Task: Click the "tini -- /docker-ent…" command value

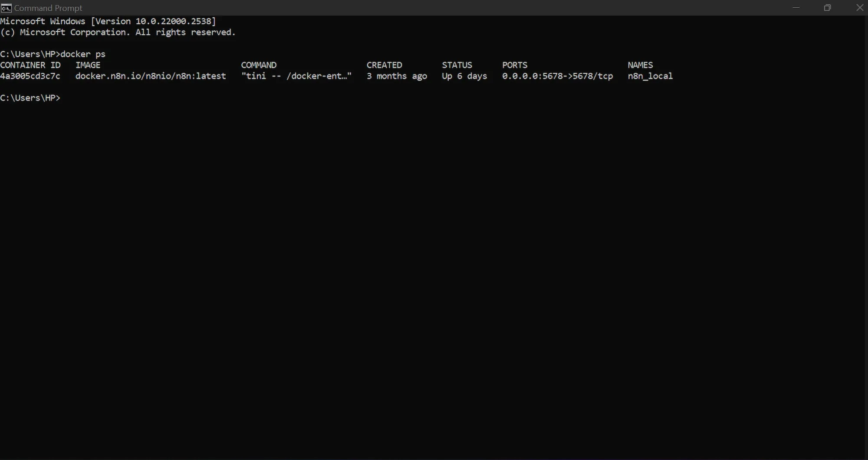Action: point(296,76)
